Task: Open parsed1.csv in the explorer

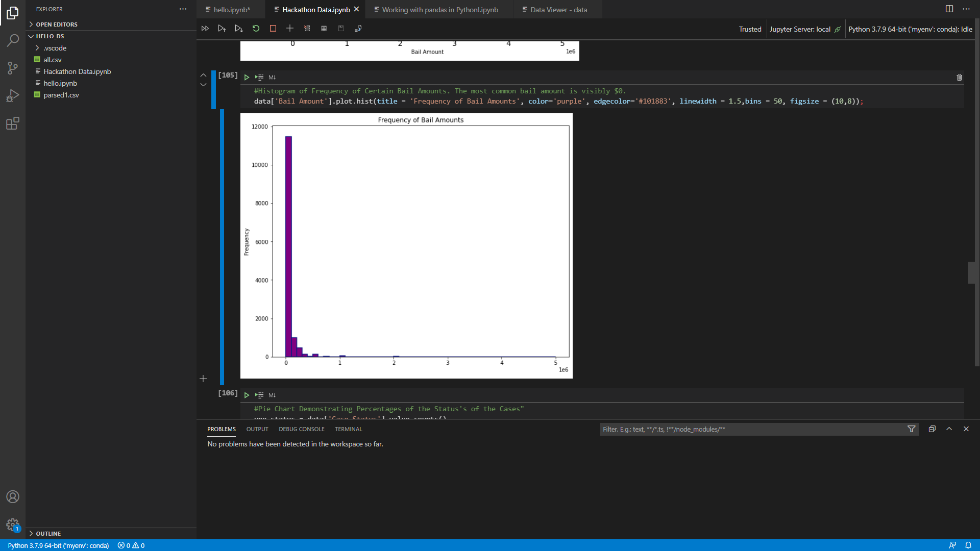Action: (61, 95)
